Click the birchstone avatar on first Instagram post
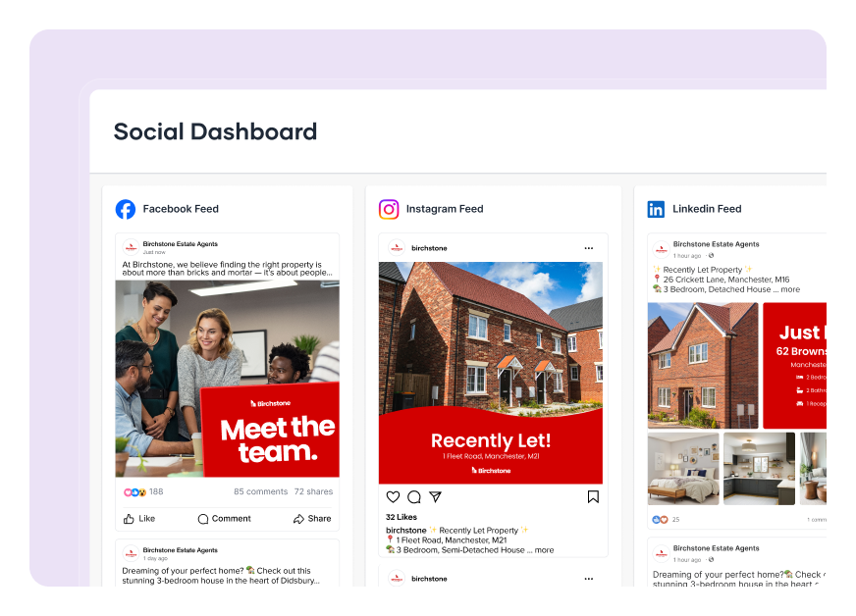This screenshot has height=616, width=856. 397,248
